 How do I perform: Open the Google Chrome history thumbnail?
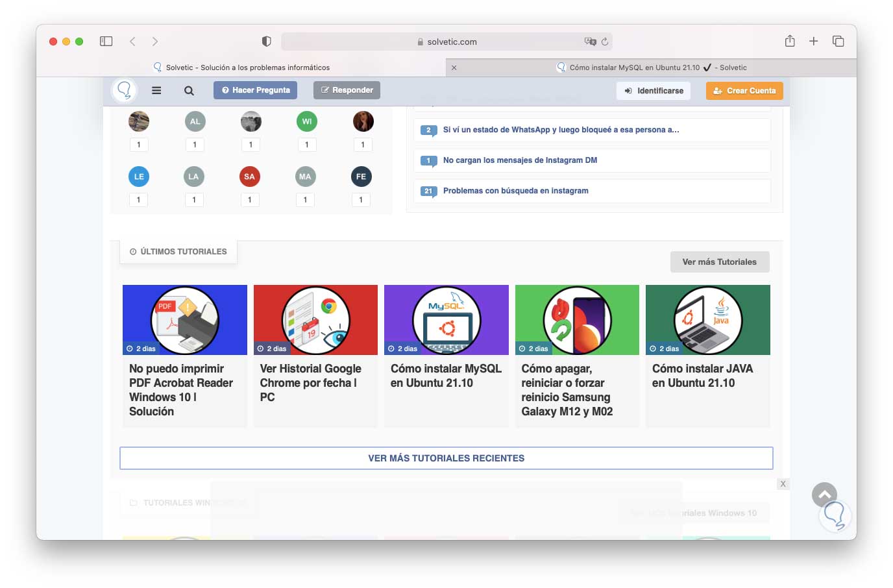coord(315,320)
